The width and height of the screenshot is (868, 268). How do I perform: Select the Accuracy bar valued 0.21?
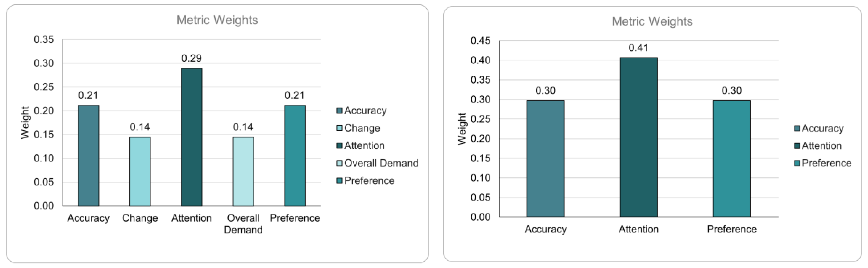(x=88, y=156)
